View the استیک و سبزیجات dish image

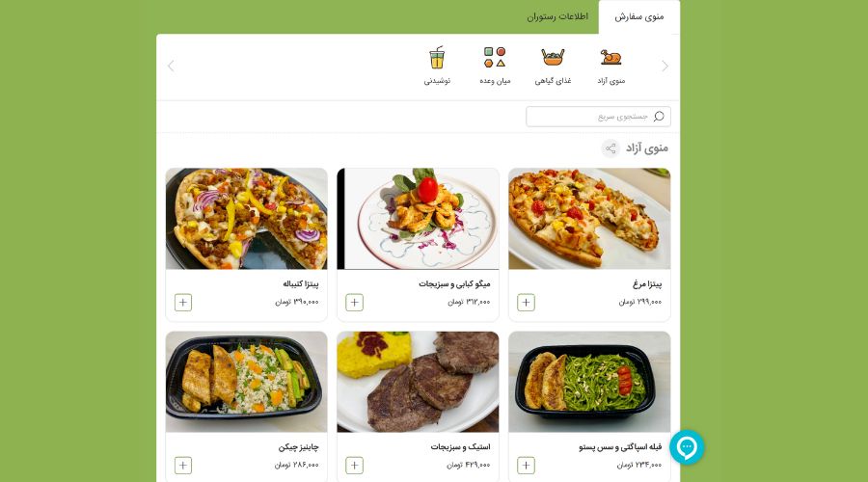[418, 382]
